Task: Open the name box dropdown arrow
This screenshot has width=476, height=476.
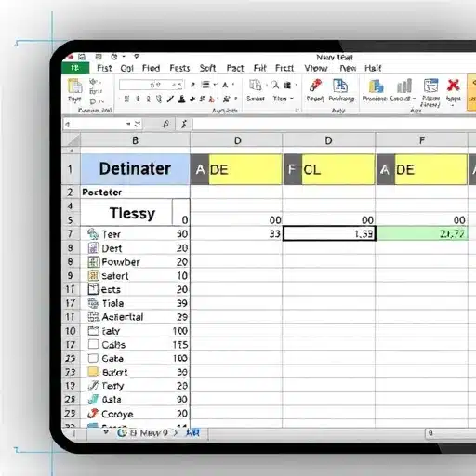Action: click(x=128, y=125)
